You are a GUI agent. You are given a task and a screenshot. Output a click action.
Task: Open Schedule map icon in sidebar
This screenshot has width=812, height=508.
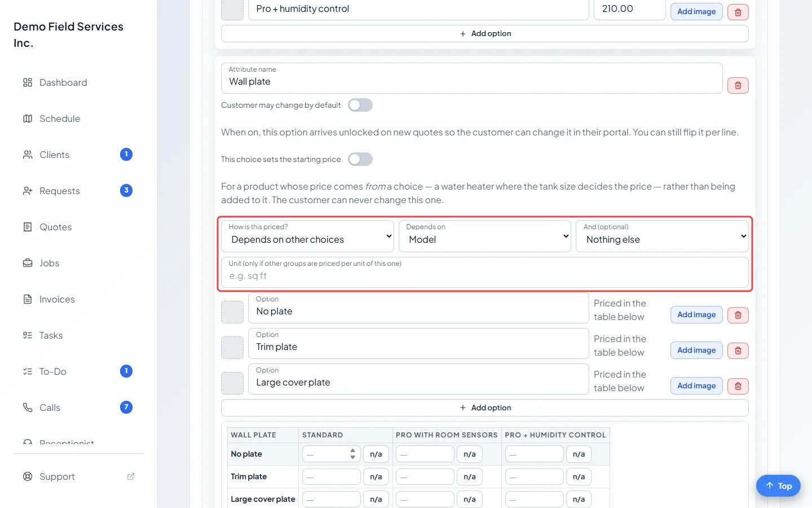click(28, 119)
